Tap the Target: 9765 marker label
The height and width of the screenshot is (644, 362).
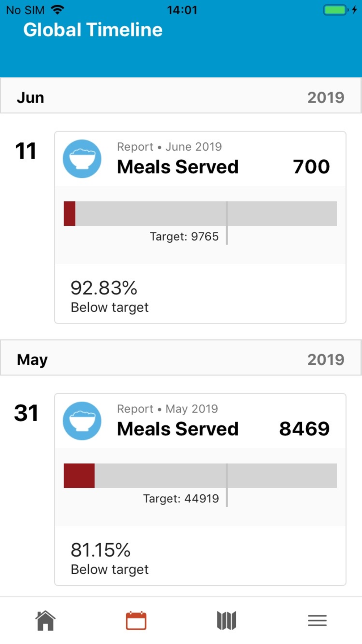tap(184, 237)
